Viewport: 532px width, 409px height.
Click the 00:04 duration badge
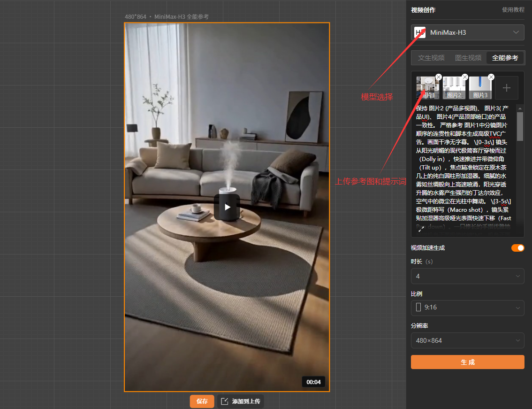pyautogui.click(x=313, y=382)
